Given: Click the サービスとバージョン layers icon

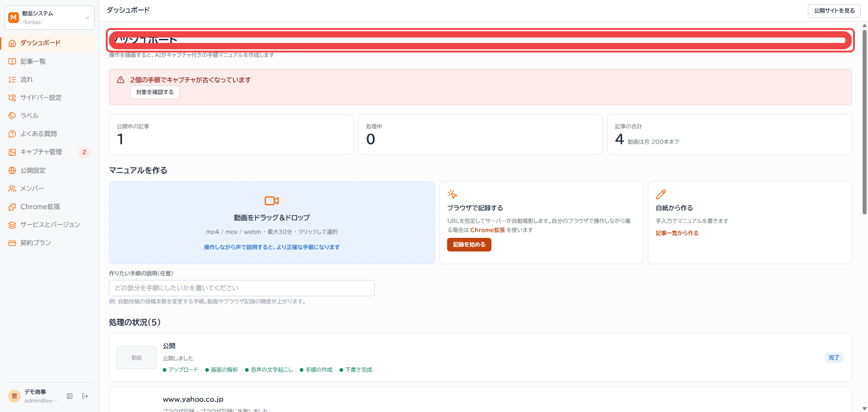Looking at the screenshot, I should click(12, 225).
